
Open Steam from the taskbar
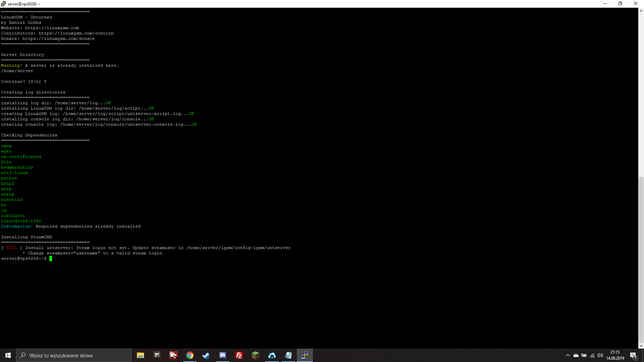tap(206, 355)
